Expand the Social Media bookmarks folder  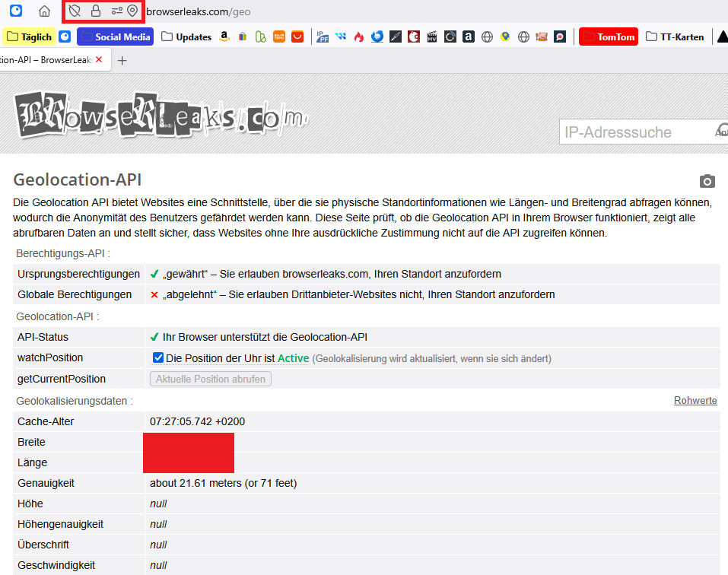point(115,37)
